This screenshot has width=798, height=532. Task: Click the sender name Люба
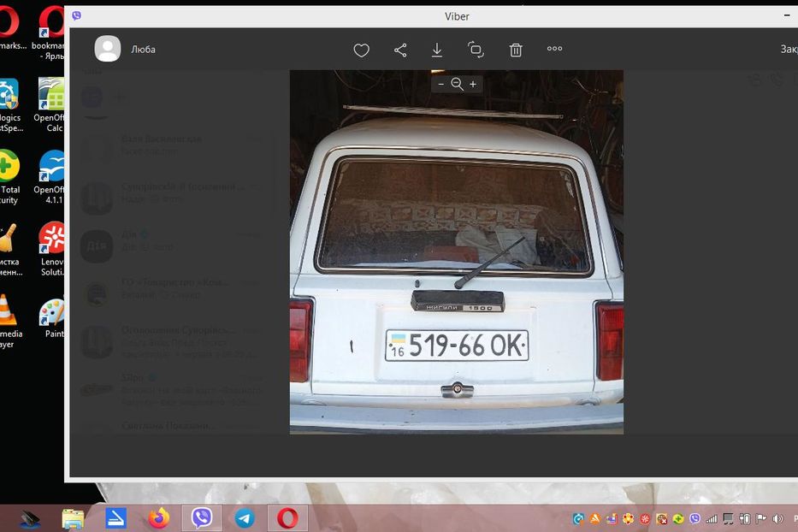click(x=143, y=50)
